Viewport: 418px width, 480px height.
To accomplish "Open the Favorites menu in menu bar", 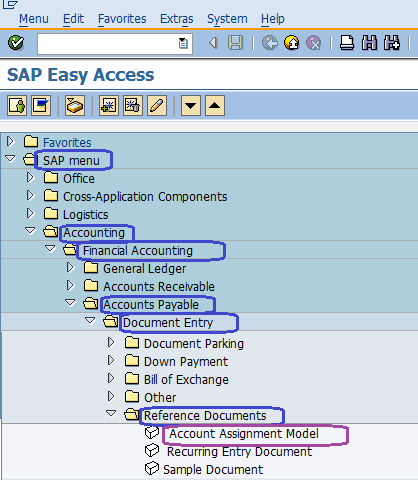I will pyautogui.click(x=122, y=19).
